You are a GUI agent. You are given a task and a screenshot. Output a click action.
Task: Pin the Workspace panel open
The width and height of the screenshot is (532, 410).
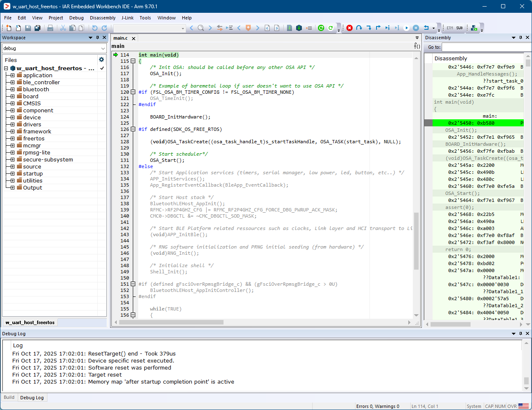[97, 38]
